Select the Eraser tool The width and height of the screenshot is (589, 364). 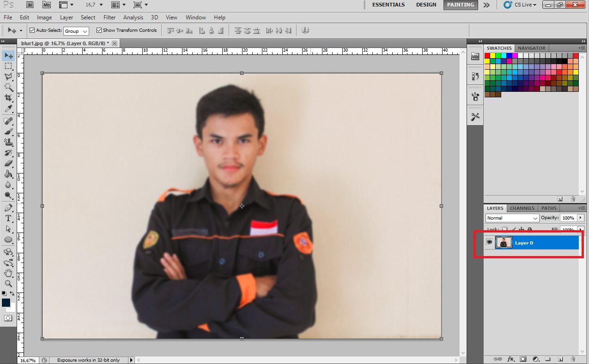tap(8, 163)
